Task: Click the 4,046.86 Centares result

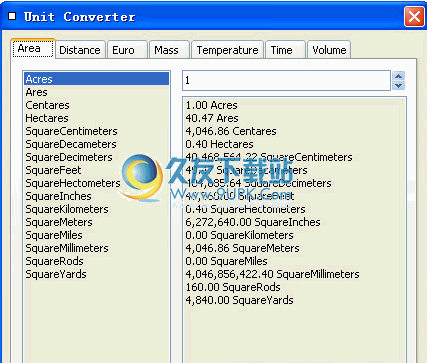Action: (231, 131)
